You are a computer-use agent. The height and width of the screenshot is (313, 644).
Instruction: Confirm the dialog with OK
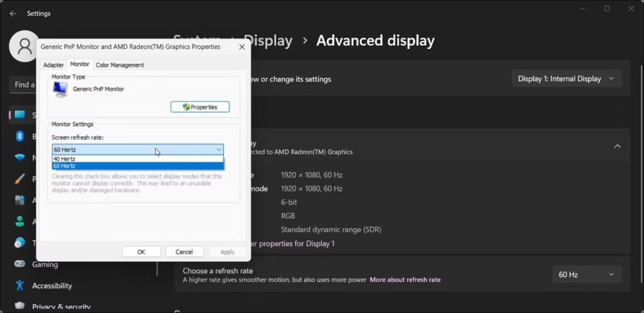(142, 252)
